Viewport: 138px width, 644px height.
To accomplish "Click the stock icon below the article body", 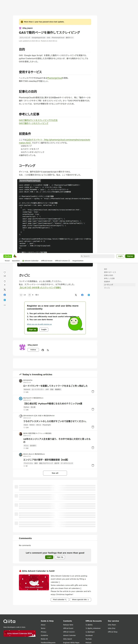I will (29, 295).
